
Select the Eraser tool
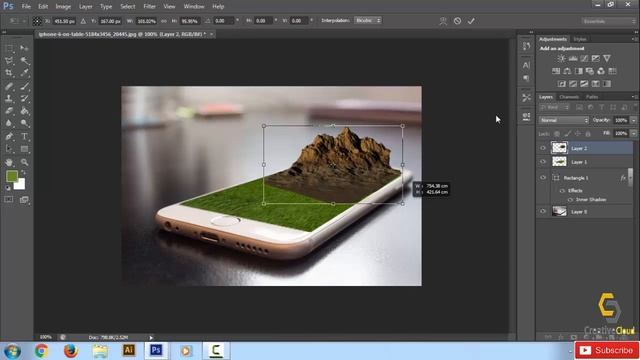[9, 111]
